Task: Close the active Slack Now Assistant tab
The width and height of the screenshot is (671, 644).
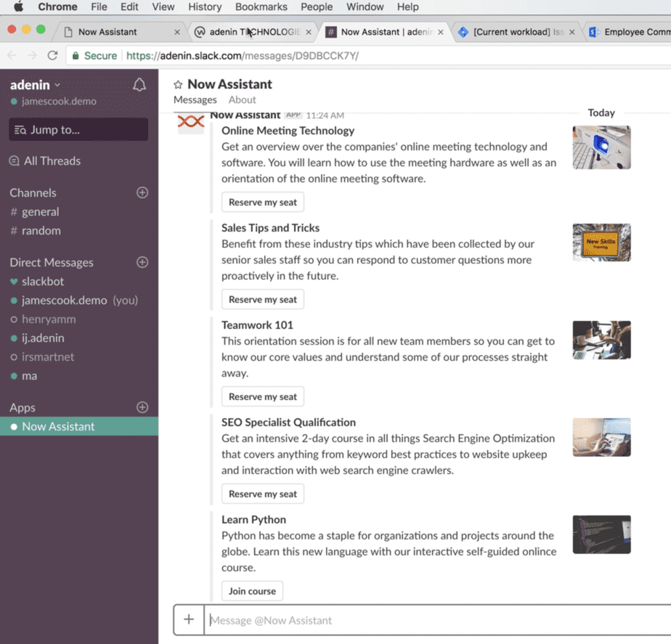Action: pos(440,32)
